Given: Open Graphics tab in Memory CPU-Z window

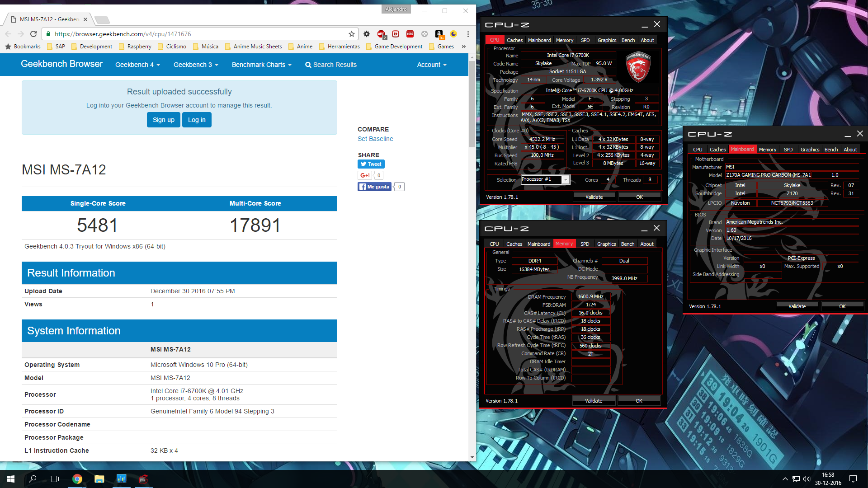Looking at the screenshot, I should (x=606, y=244).
